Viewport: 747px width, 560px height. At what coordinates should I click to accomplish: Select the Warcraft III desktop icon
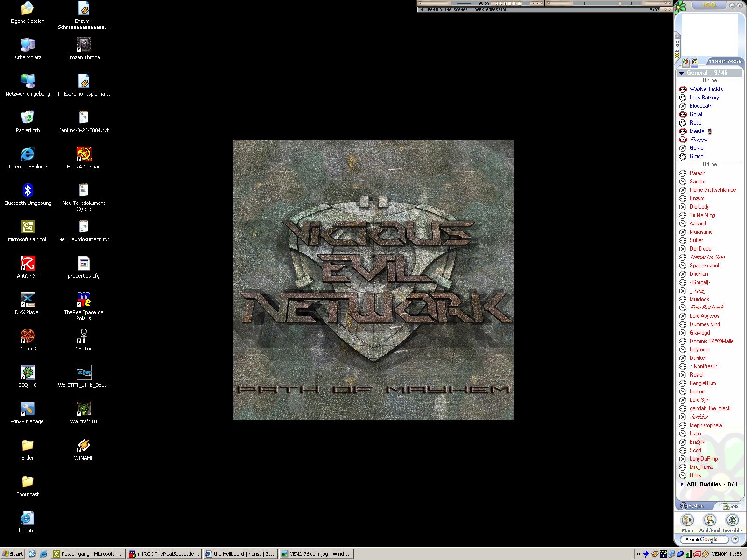pos(84,413)
